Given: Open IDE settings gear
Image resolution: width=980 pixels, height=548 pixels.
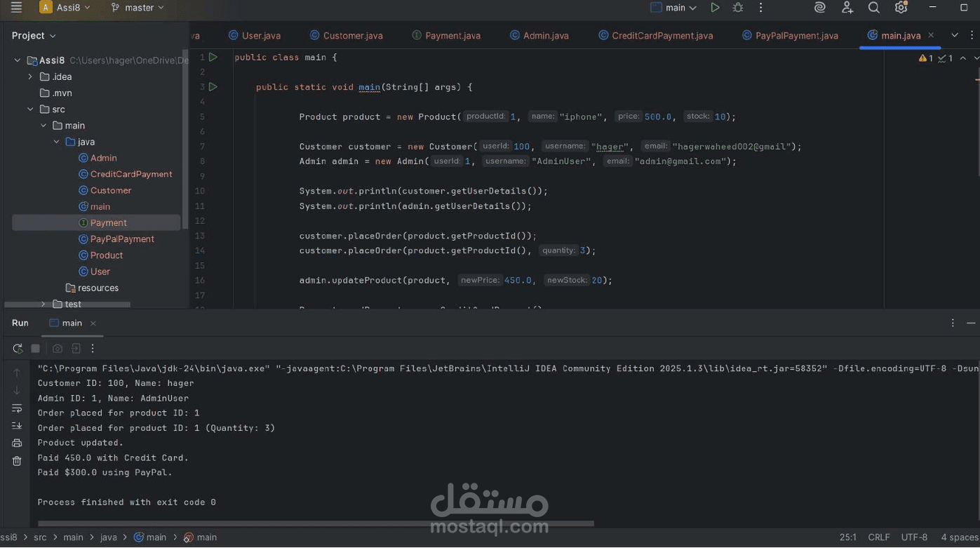Looking at the screenshot, I should pos(901,8).
